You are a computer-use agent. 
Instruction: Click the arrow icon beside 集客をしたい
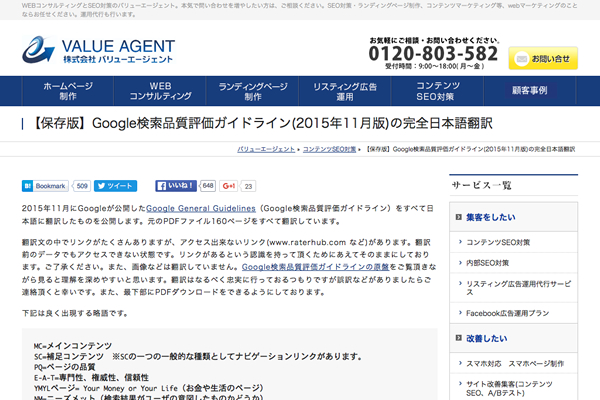pyautogui.click(x=458, y=217)
